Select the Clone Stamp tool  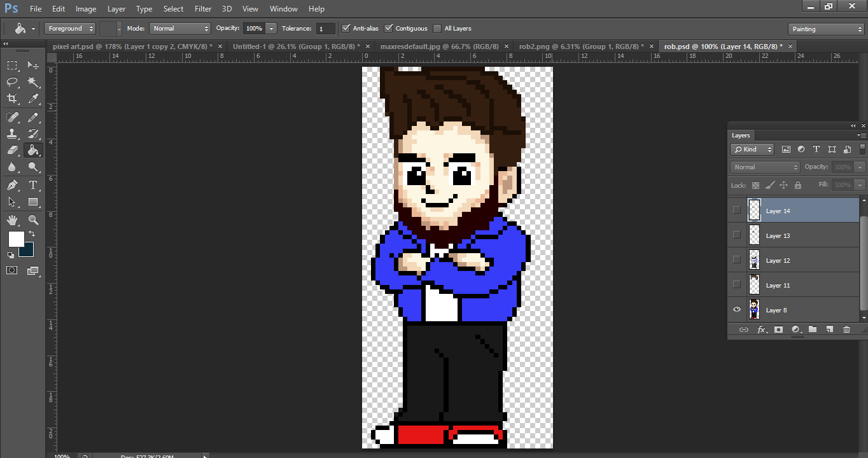(x=12, y=134)
